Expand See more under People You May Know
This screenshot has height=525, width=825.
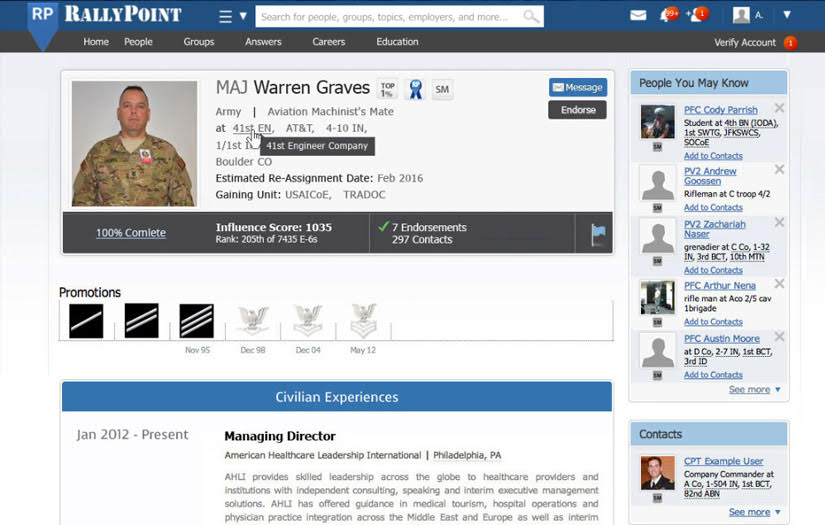point(754,389)
